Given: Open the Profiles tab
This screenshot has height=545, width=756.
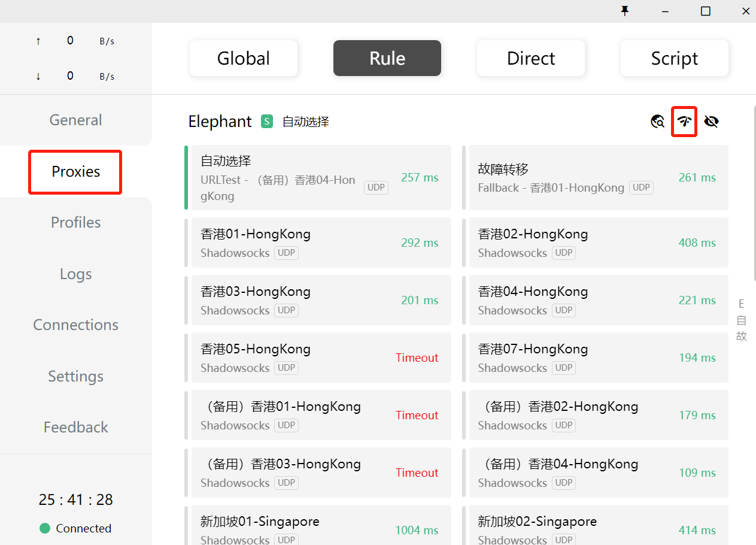Looking at the screenshot, I should [x=75, y=222].
